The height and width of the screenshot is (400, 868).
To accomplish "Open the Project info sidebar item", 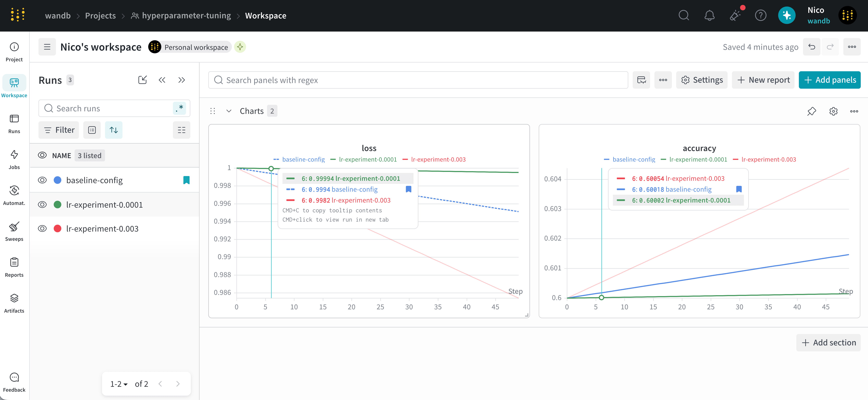I will [14, 52].
